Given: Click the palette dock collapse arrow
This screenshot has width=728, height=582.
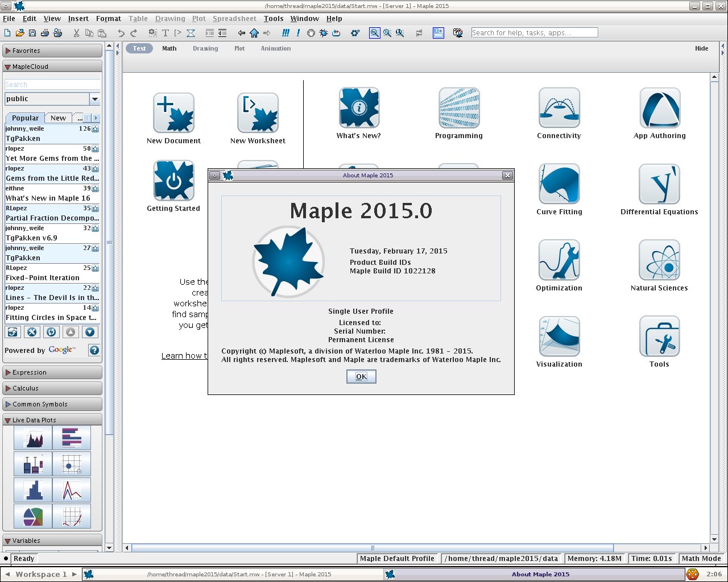Looking at the screenshot, I should 118,46.
